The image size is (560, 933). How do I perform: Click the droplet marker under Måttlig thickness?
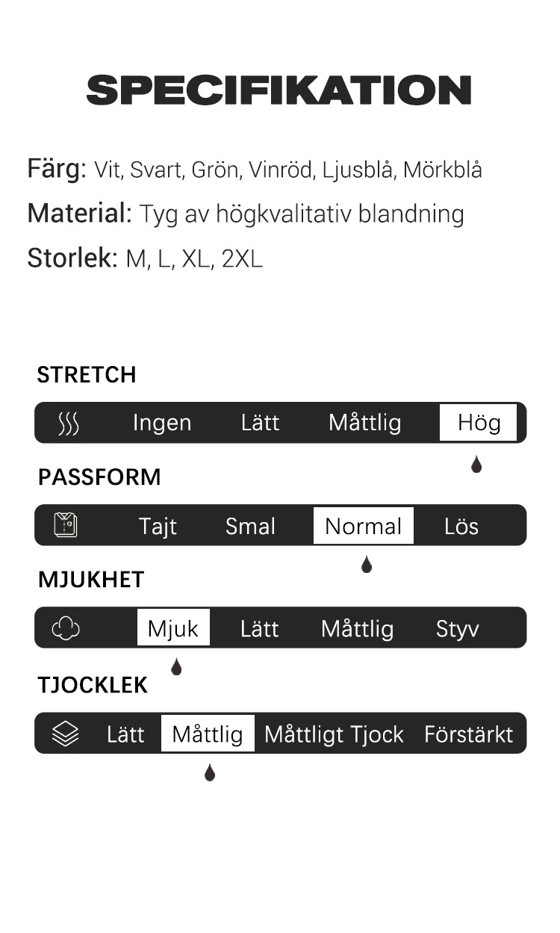click(210, 773)
